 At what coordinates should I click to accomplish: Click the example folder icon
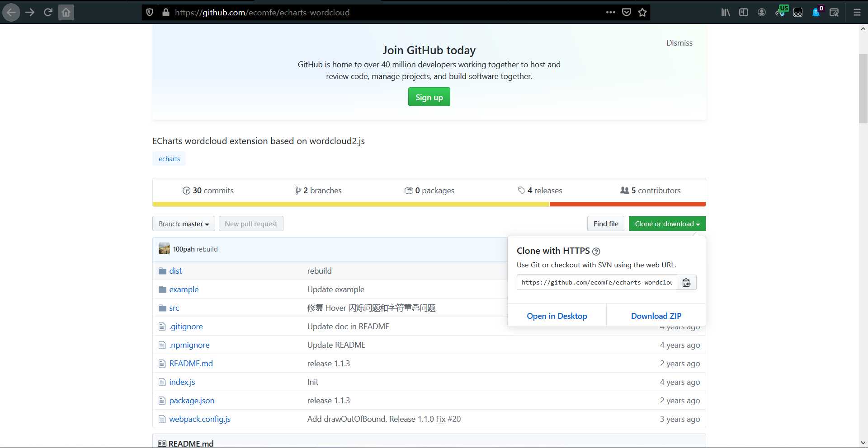[x=162, y=289]
